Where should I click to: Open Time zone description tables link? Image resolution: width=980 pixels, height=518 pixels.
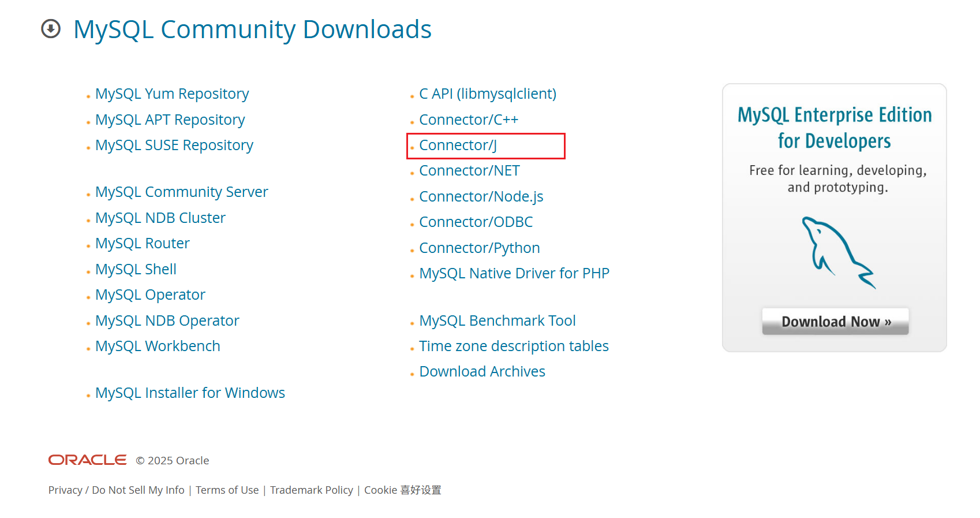514,346
